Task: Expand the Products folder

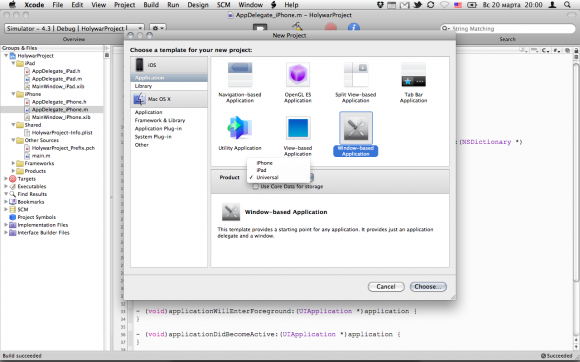Action: pyautogui.click(x=13, y=171)
